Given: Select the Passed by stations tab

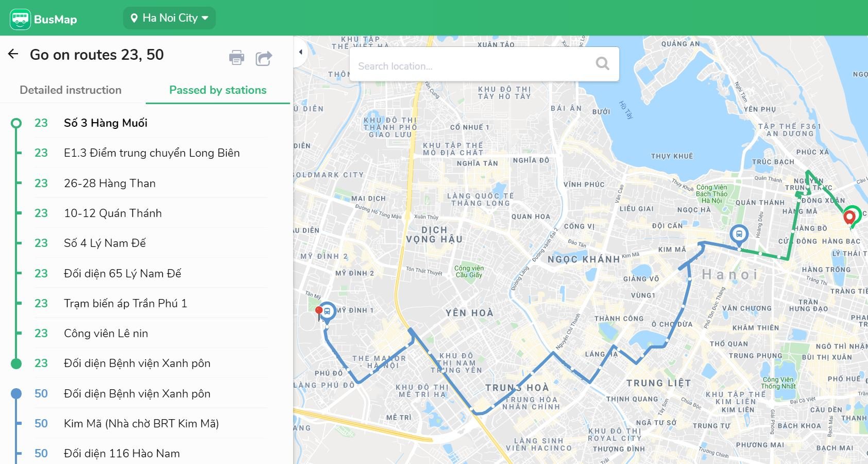Looking at the screenshot, I should pyautogui.click(x=217, y=90).
